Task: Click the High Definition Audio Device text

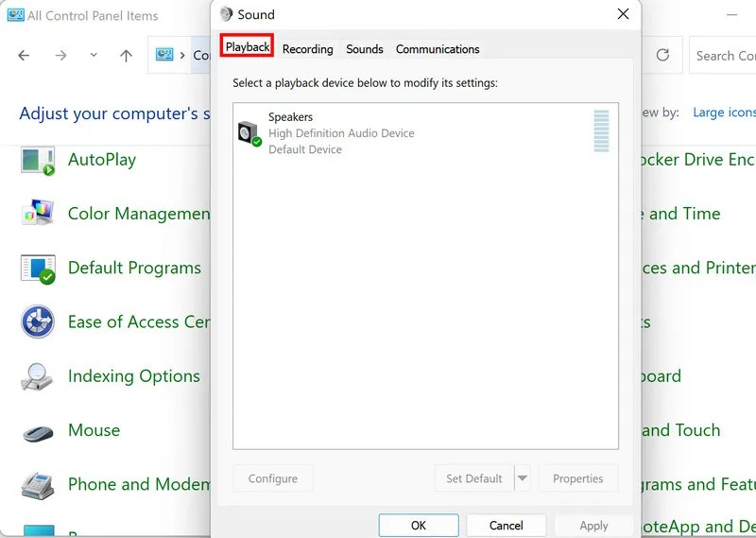Action: tap(341, 133)
